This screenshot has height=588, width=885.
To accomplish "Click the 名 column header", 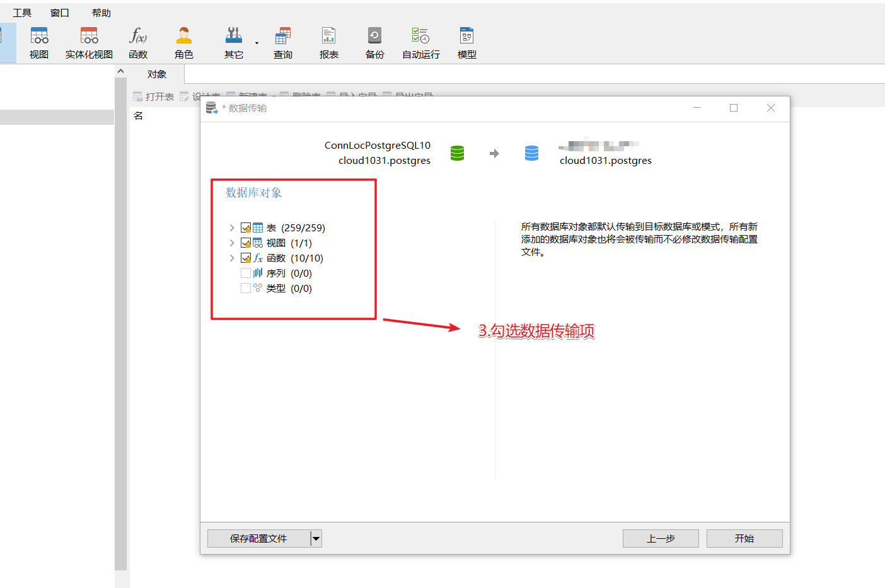I will click(139, 116).
